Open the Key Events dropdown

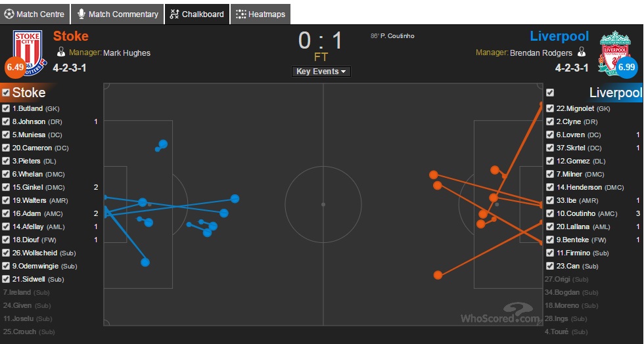[x=321, y=72]
